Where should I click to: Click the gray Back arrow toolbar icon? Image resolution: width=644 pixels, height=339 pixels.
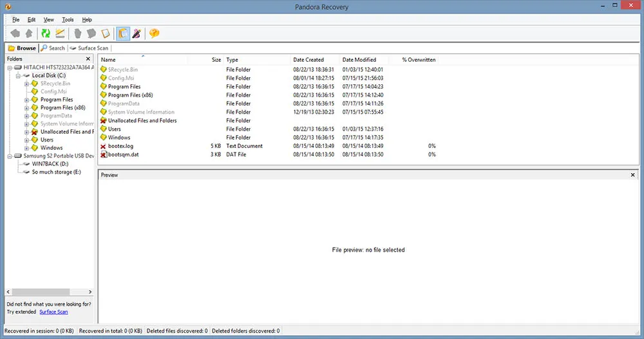click(x=15, y=33)
